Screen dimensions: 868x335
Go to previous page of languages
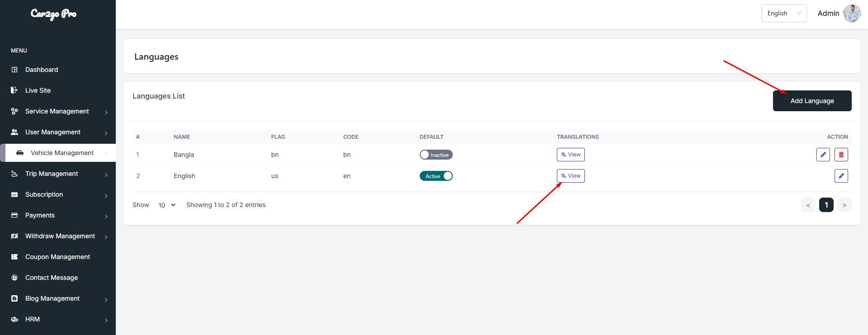(808, 205)
